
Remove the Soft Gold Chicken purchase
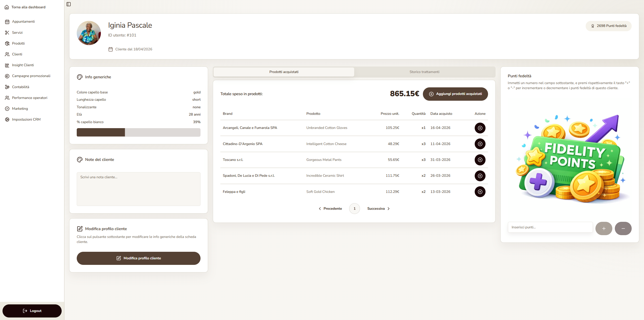pos(480,192)
